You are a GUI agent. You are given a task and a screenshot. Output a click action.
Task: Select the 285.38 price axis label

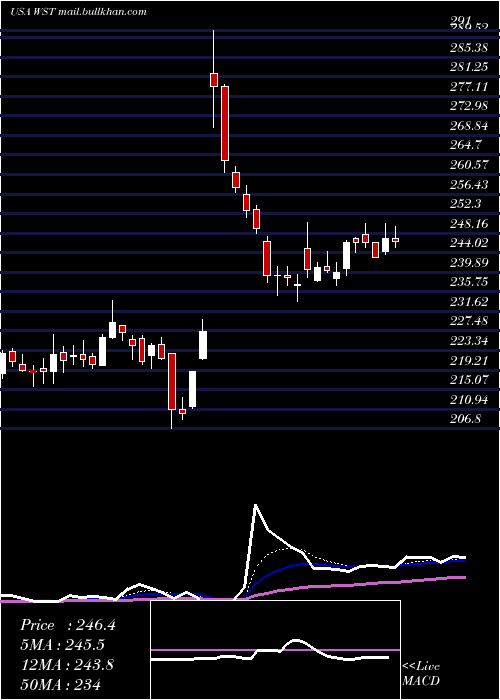coord(471,48)
